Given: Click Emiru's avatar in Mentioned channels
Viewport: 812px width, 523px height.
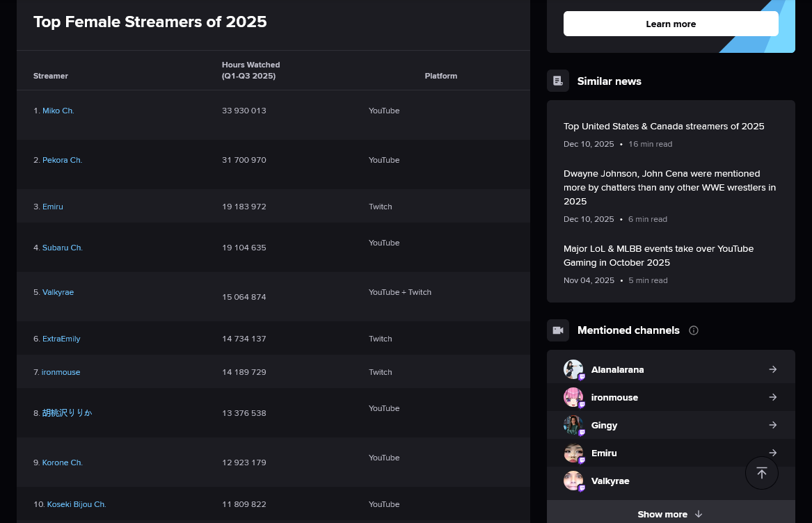Looking at the screenshot, I should 573,453.
